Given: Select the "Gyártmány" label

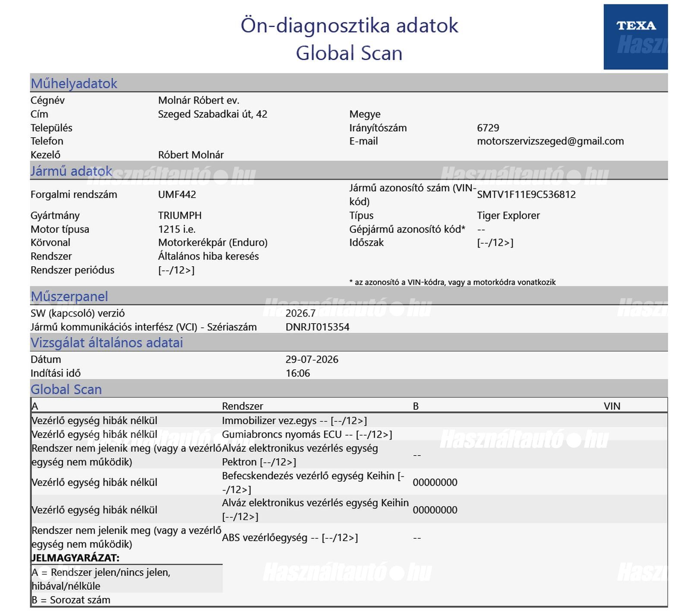Looking at the screenshot, I should 55,216.
